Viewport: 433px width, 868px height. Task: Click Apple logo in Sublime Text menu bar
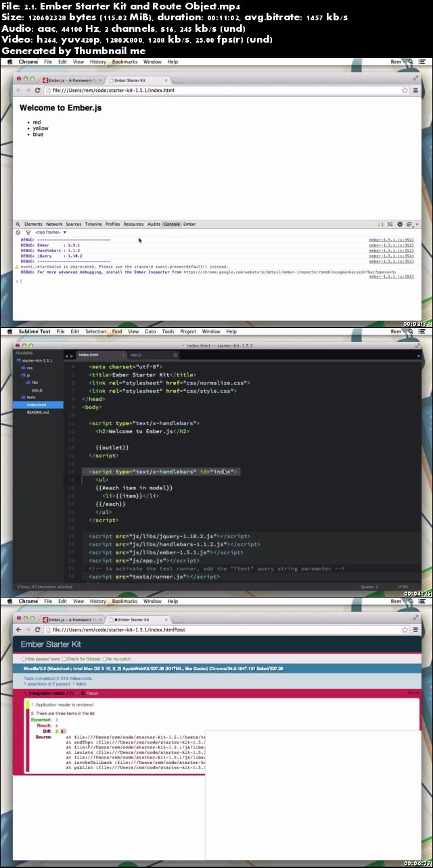(x=10, y=331)
